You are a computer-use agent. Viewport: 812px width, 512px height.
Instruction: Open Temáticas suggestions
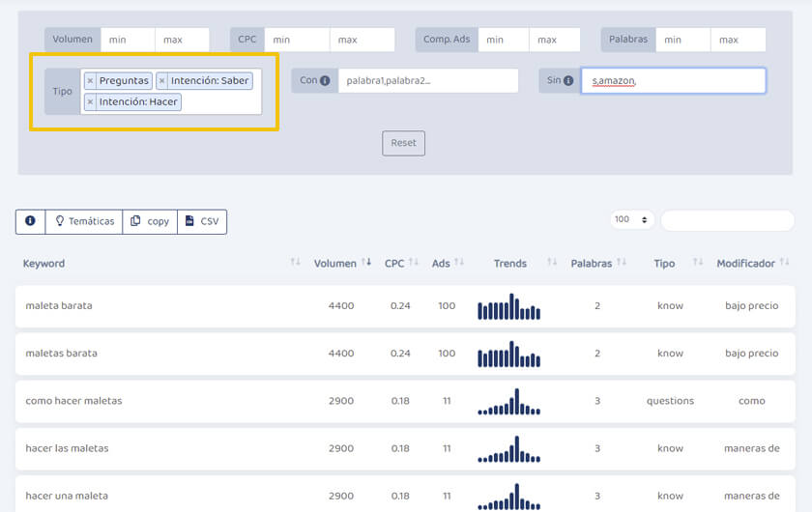[84, 221]
